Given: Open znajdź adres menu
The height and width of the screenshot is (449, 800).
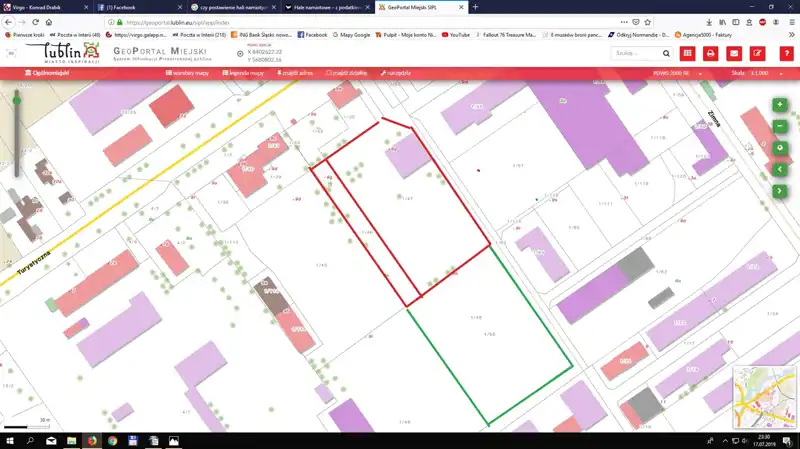Looking at the screenshot, I should click(295, 73).
